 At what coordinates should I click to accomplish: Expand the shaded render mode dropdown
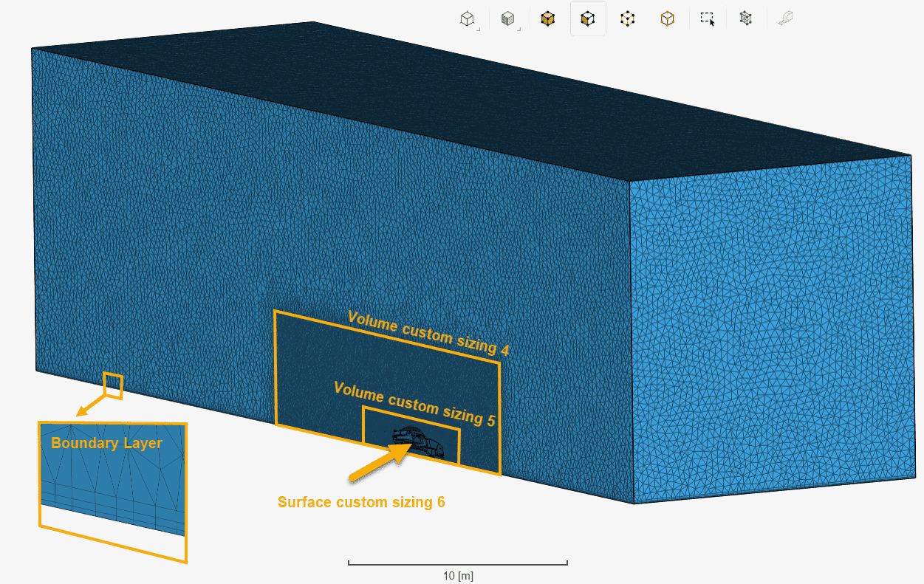(509, 19)
